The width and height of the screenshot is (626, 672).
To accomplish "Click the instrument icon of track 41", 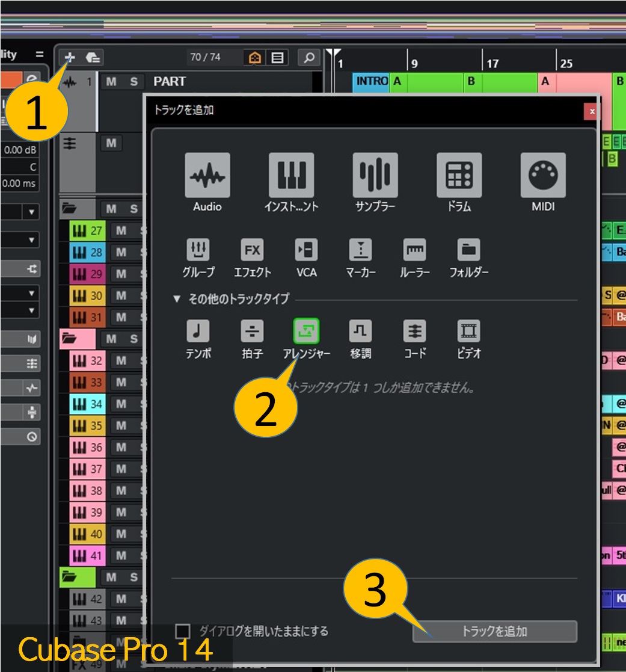I will (x=79, y=556).
